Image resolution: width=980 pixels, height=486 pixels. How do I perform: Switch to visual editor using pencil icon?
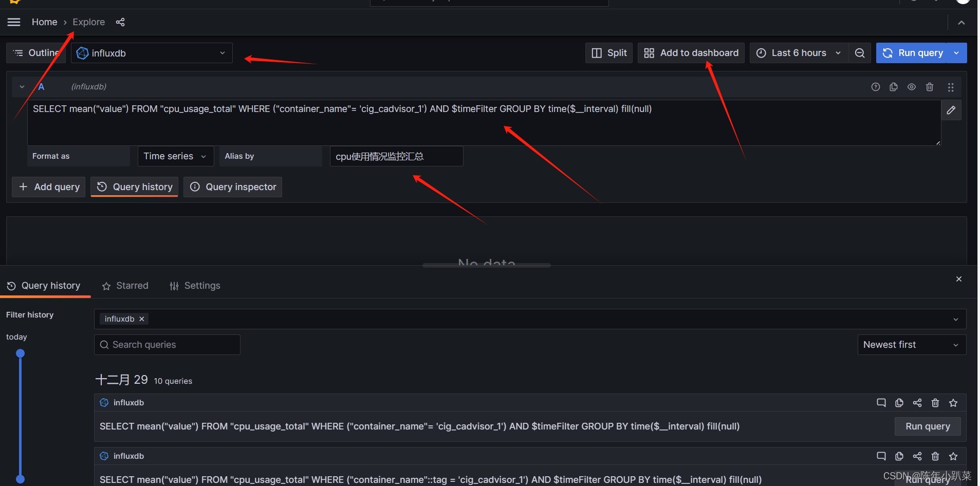(951, 110)
